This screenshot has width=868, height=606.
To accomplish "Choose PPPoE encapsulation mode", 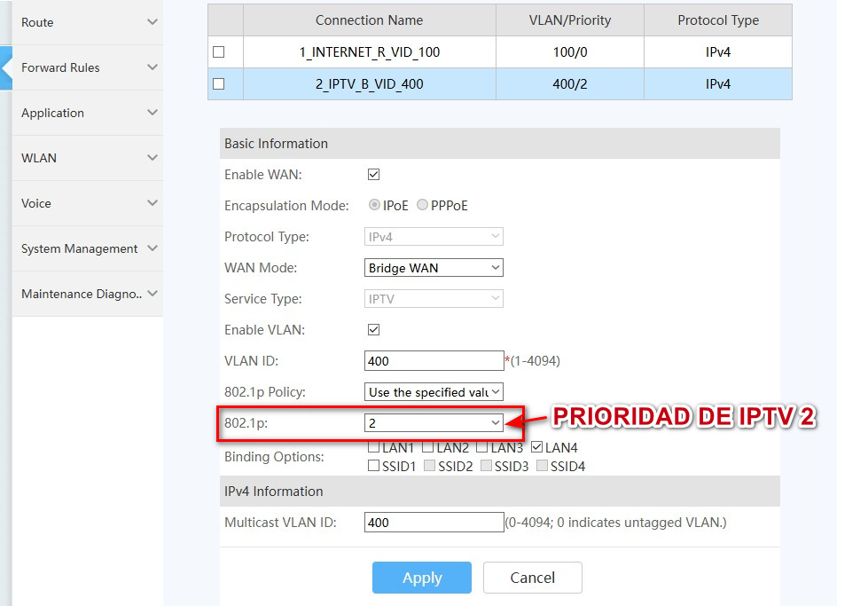I will 423,206.
